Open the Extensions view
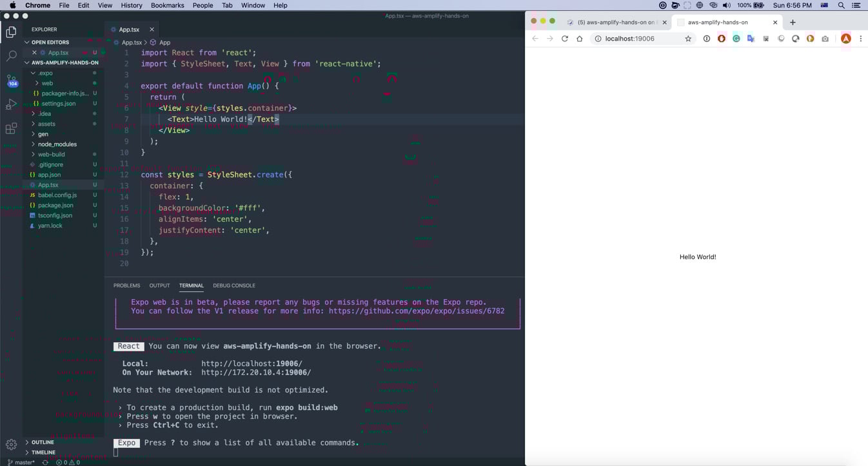The height and width of the screenshot is (466, 868). coord(11,128)
